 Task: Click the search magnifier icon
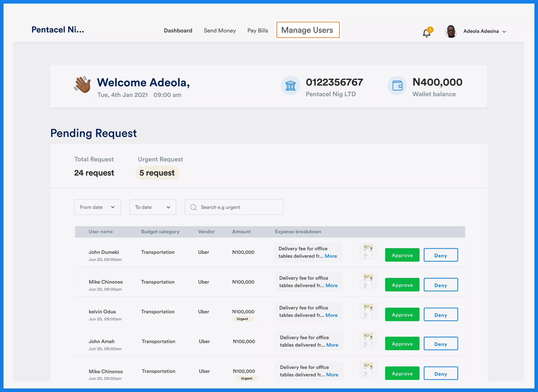click(193, 207)
